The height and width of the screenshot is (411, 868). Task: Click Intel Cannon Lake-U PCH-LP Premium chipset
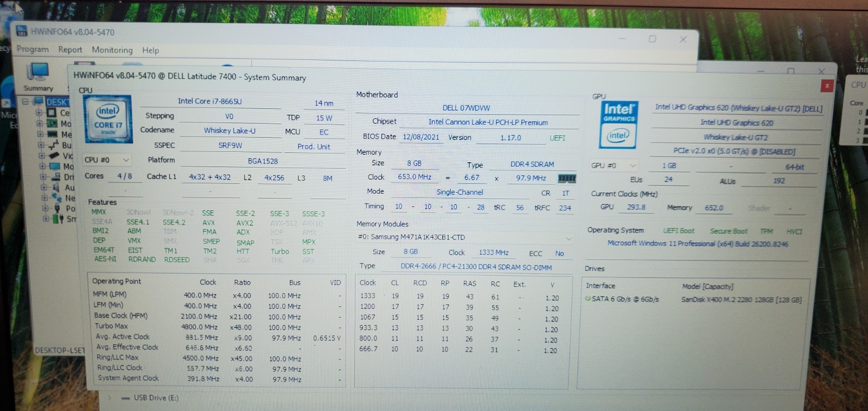(488, 122)
